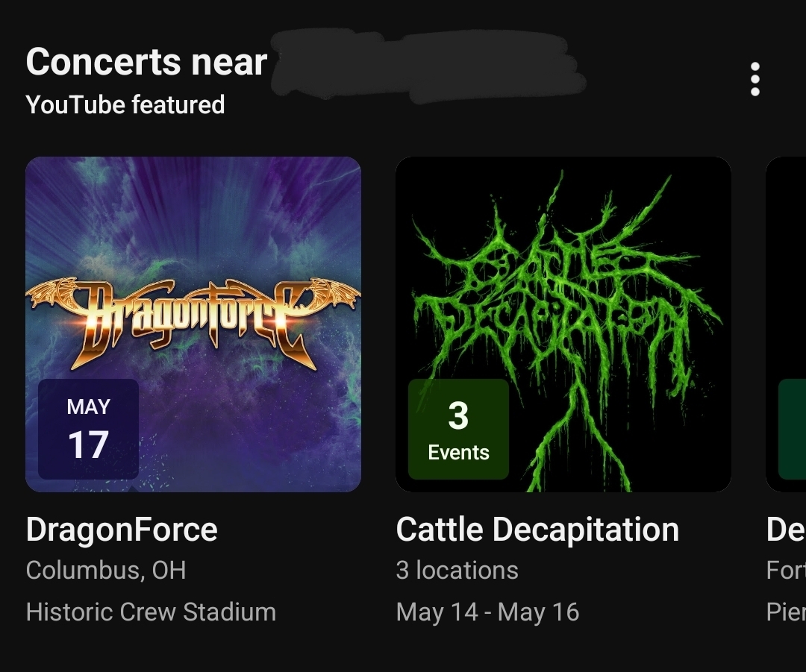Click the 3 Events badge

click(x=458, y=429)
